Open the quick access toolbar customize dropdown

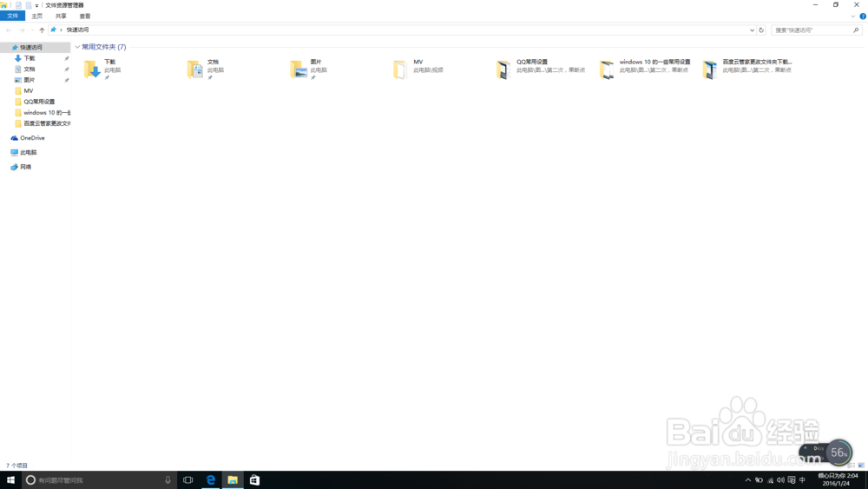coord(36,5)
